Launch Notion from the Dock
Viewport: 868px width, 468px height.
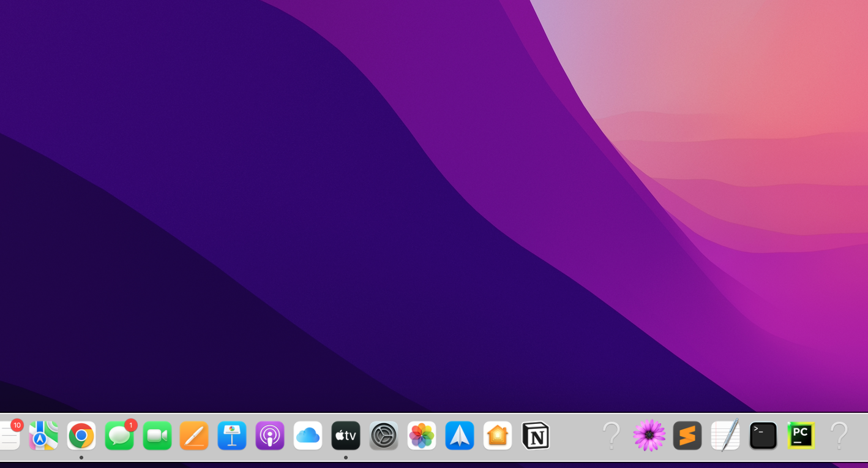[536, 436]
